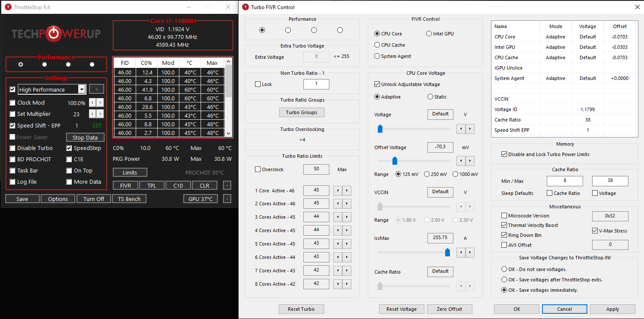Launch TS Bench
Image resolution: width=644 pixels, height=319 pixels.
coord(129,199)
